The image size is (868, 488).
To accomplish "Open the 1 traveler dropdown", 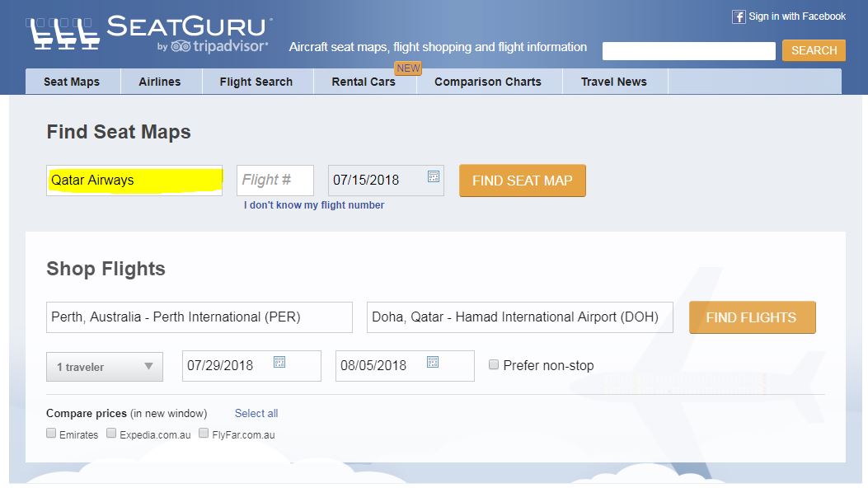I will [x=105, y=367].
